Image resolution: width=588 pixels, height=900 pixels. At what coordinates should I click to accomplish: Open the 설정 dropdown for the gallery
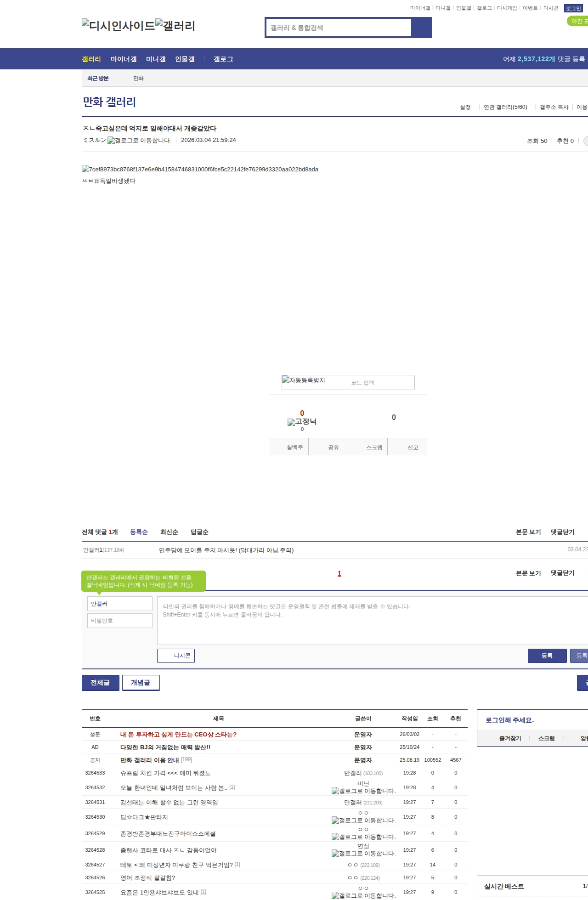465,107
